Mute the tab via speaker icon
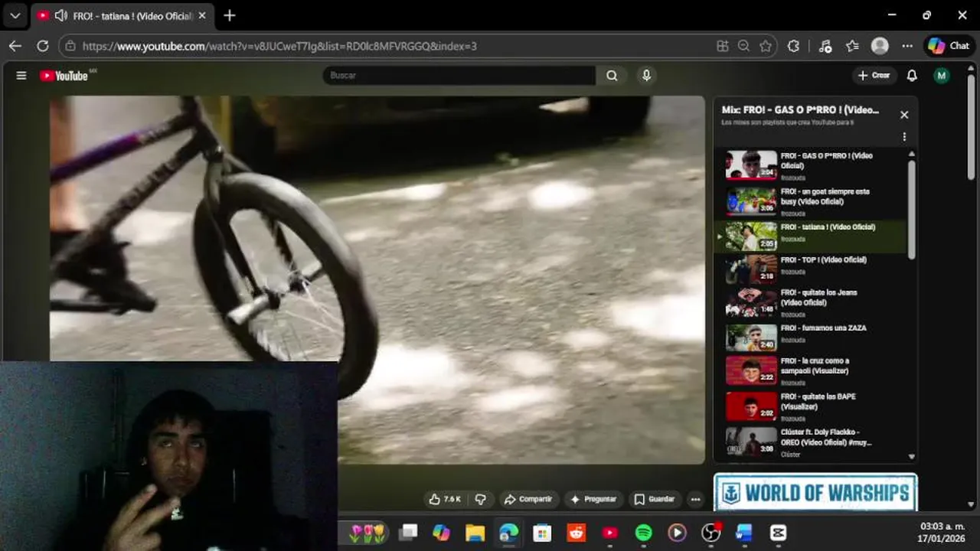980x551 pixels. click(x=60, y=16)
